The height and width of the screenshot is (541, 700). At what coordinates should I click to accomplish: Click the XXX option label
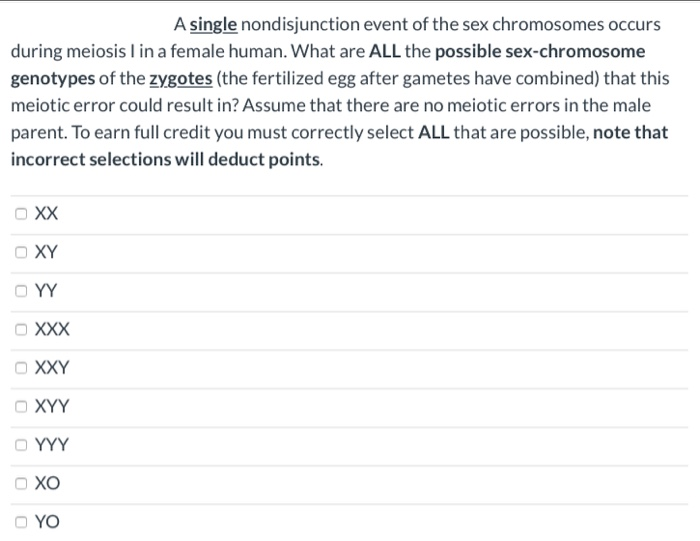tap(52, 329)
